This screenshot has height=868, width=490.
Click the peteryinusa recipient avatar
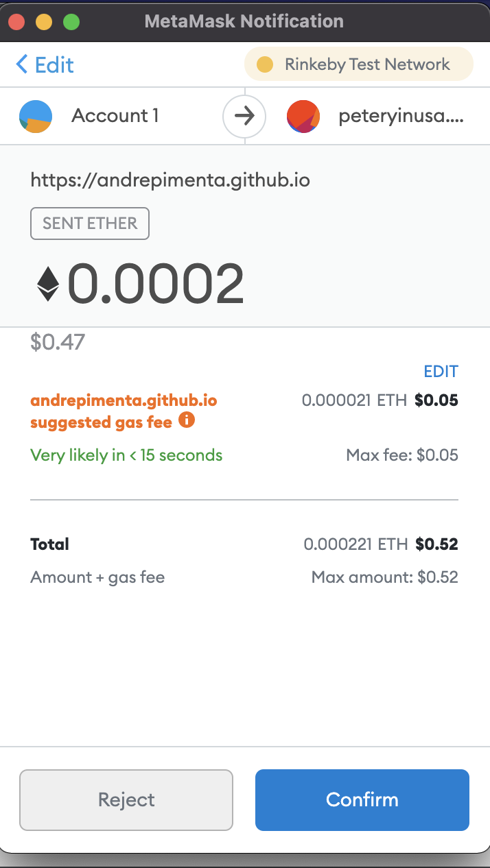tap(303, 116)
